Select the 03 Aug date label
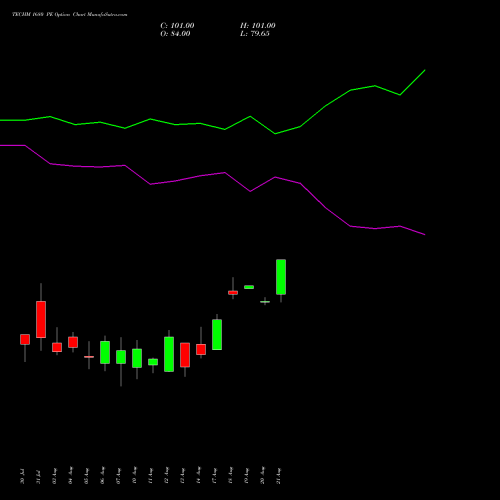The image size is (500, 500). [x=54, y=476]
